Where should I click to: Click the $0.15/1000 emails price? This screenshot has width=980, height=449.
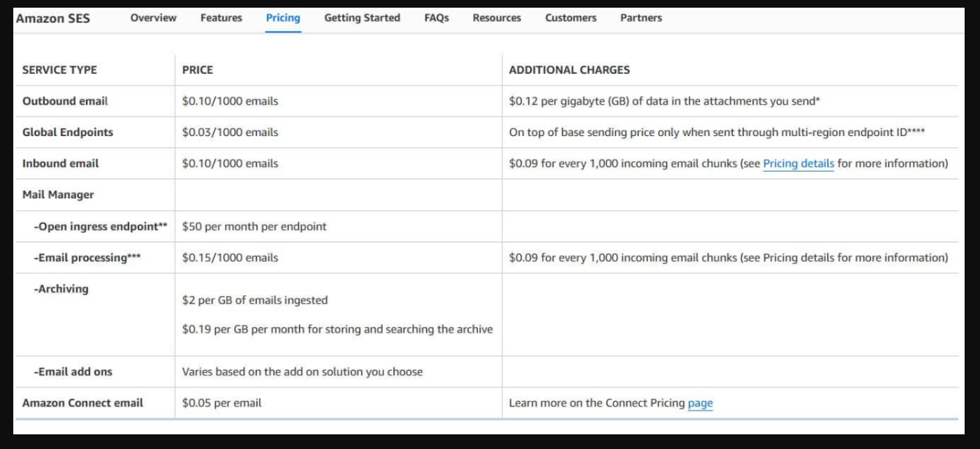coord(230,258)
